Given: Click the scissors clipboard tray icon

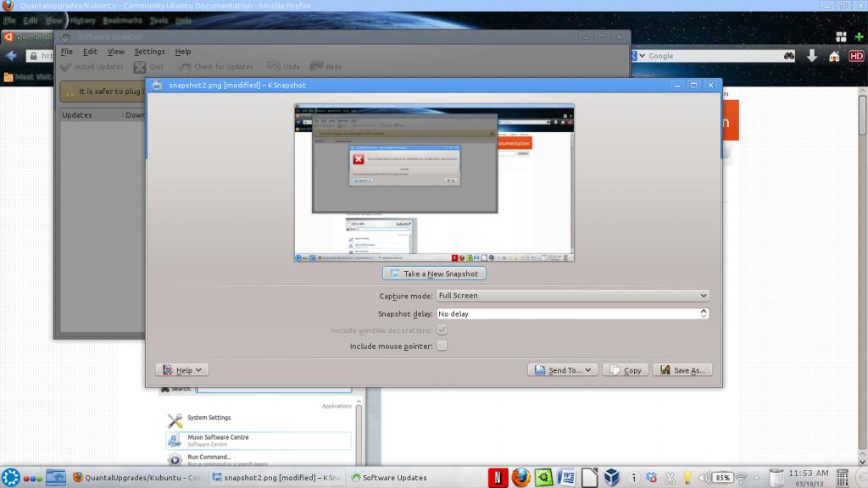Looking at the screenshot, I should point(670,478).
